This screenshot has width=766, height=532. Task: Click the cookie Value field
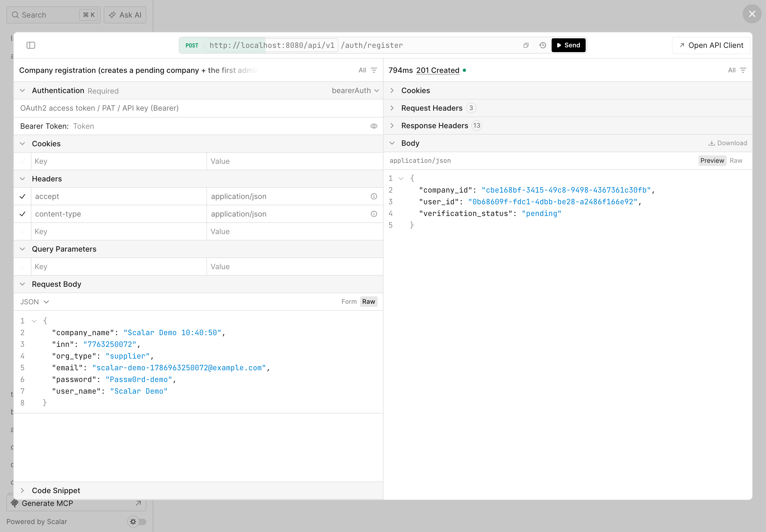pyautogui.click(x=295, y=161)
